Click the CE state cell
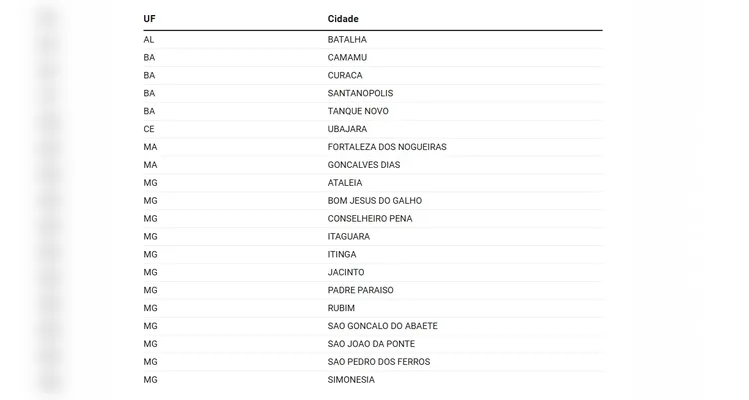The width and height of the screenshot is (749, 400). 149,129
